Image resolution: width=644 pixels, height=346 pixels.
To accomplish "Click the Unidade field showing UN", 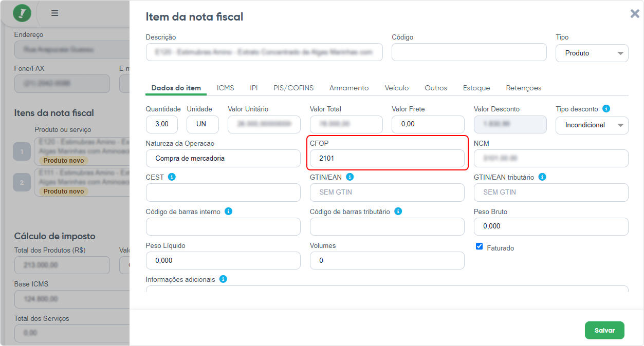I will tap(203, 124).
